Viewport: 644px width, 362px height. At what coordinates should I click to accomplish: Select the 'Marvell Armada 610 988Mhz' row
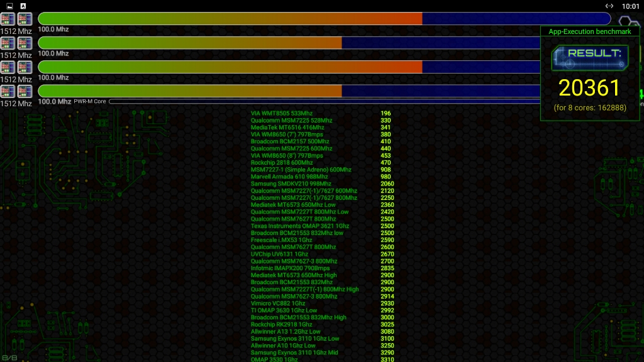(x=323, y=177)
